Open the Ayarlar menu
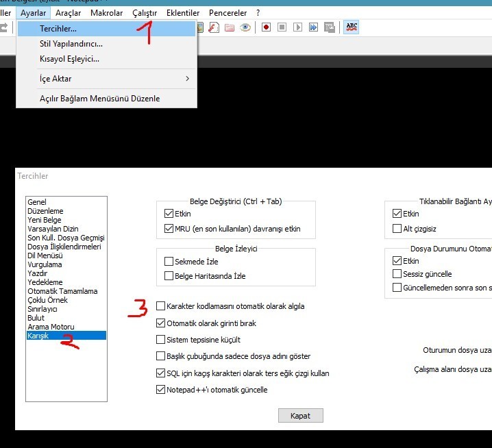Screen dimensions: 492x448 click(34, 13)
